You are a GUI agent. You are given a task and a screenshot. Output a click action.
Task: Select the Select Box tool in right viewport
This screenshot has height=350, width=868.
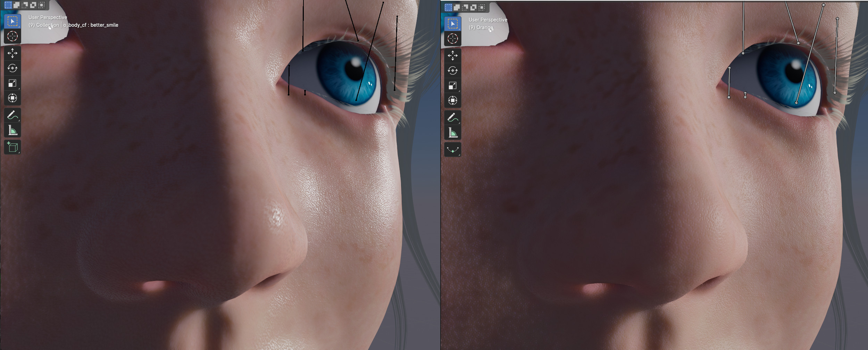click(x=453, y=24)
